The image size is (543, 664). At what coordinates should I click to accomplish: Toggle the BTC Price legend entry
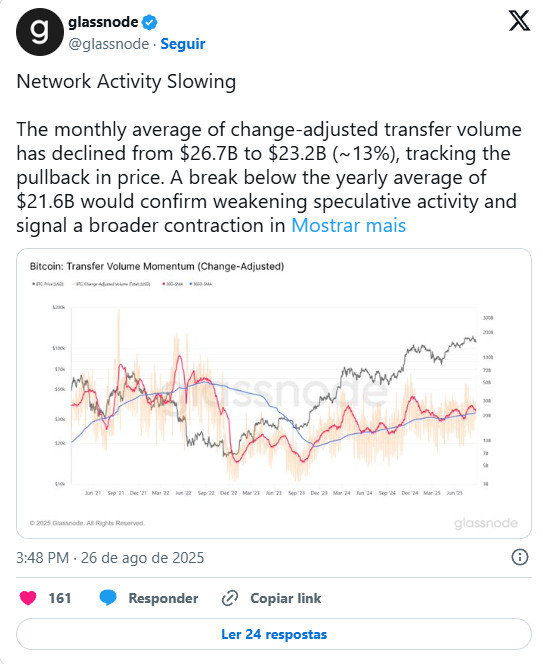48,284
